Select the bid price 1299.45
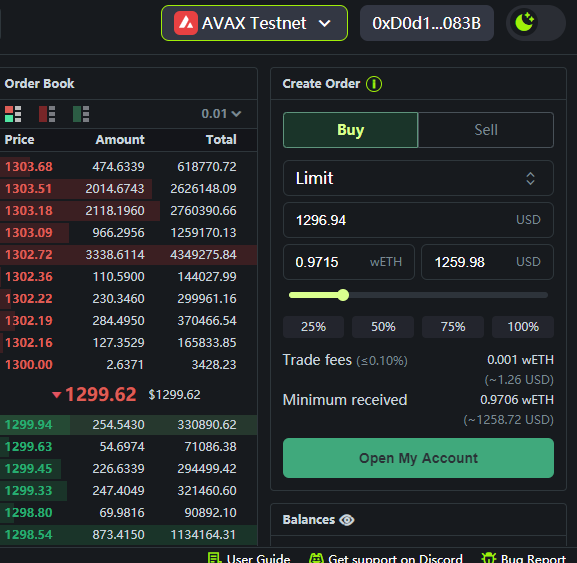Image resolution: width=577 pixels, height=563 pixels. (29, 469)
